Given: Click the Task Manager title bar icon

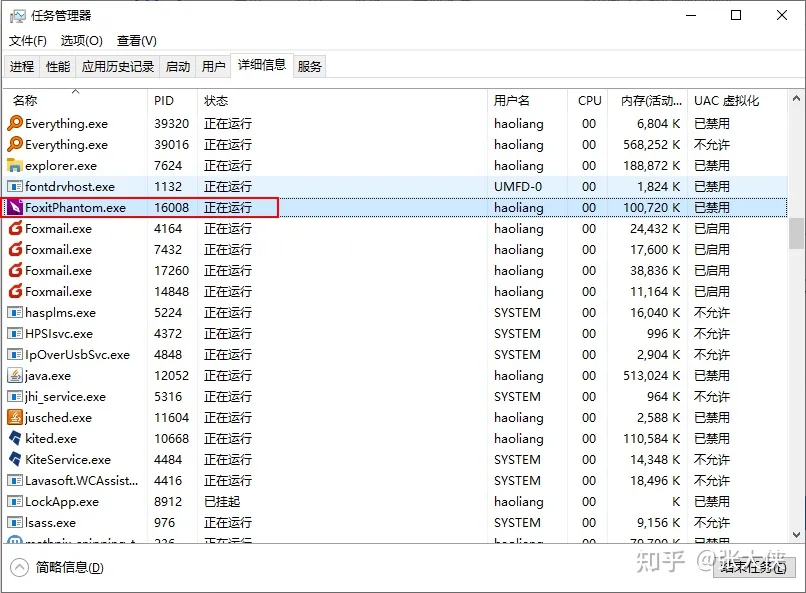Looking at the screenshot, I should (x=17, y=16).
